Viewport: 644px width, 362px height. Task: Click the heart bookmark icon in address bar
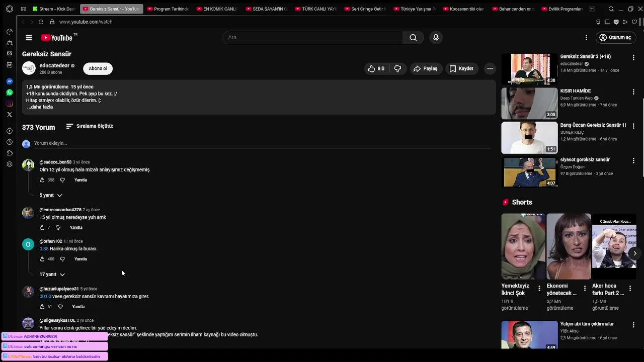pyautogui.click(x=634, y=22)
